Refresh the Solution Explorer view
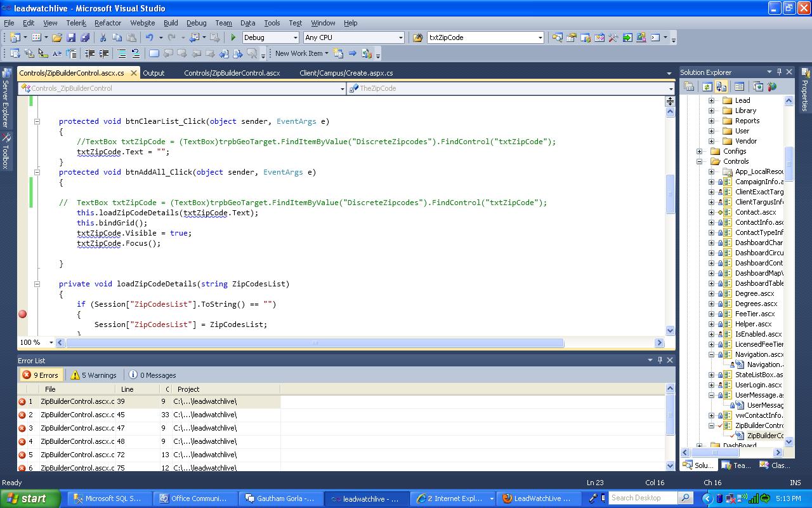The height and width of the screenshot is (508, 812). coord(707,87)
